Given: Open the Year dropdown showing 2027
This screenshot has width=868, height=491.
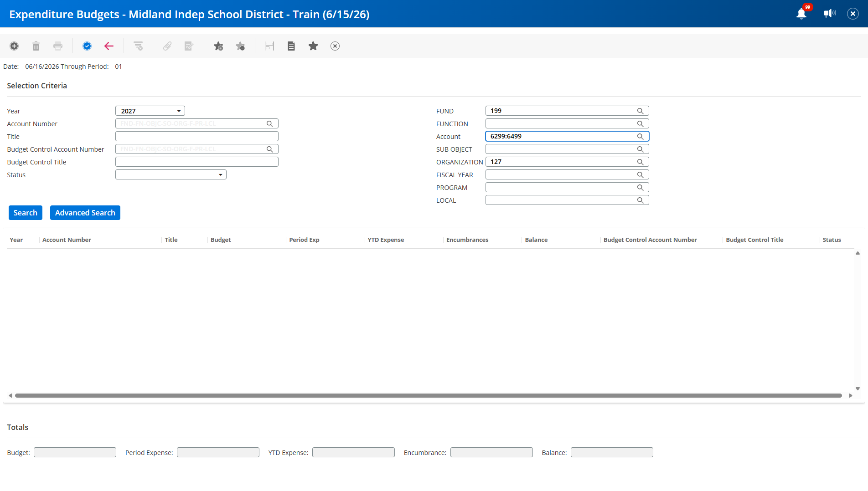Looking at the screenshot, I should [x=150, y=111].
